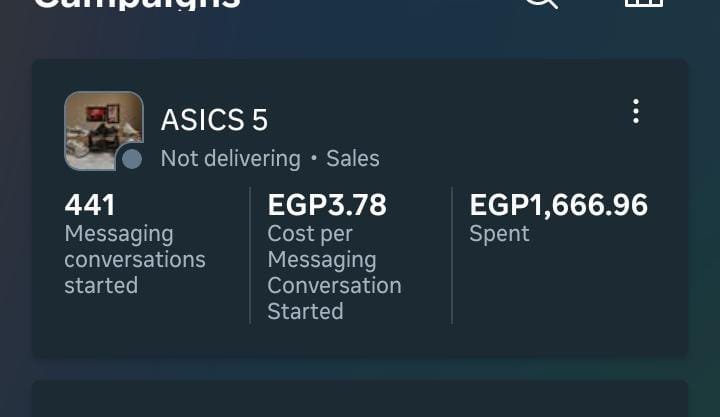This screenshot has width=720, height=417.
Task: Click the divider between EGP3.78 and EGP1,666.96
Action: 452,255
